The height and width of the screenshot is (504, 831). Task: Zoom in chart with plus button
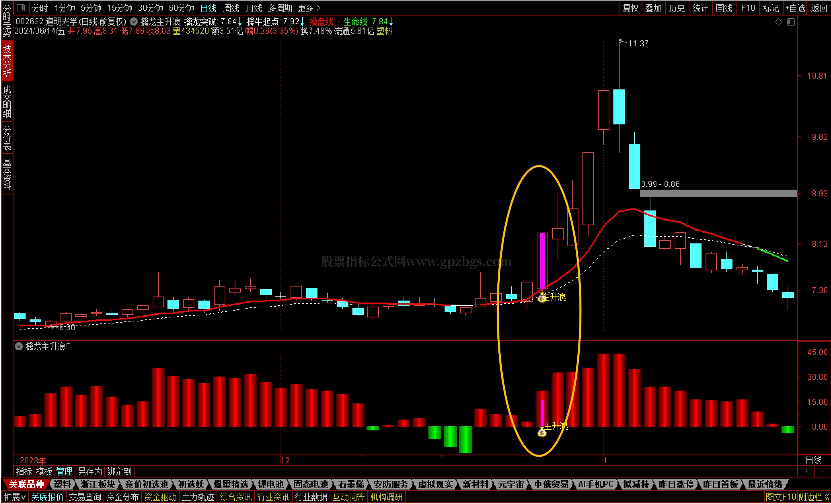(x=806, y=471)
